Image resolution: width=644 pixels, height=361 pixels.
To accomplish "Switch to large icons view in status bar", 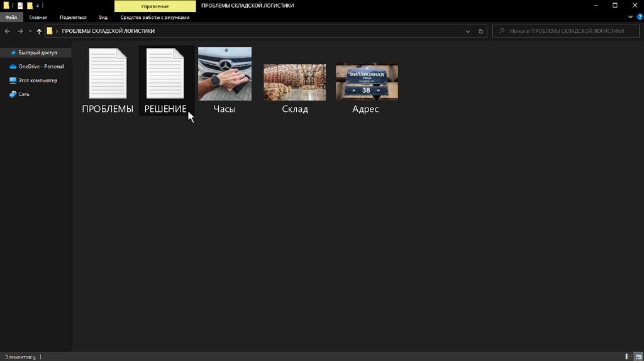I will (638, 357).
